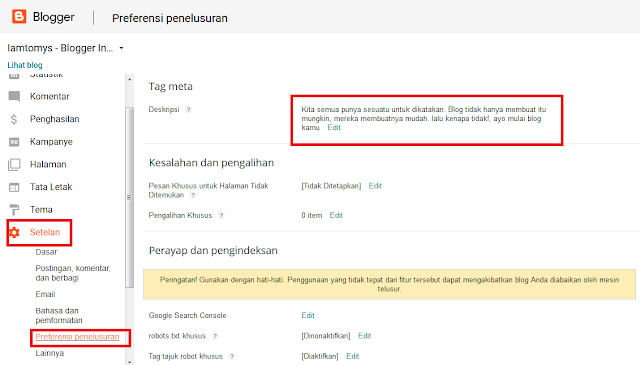The image size is (640, 365).
Task: Click the Deskripsi label
Action: pos(164,109)
